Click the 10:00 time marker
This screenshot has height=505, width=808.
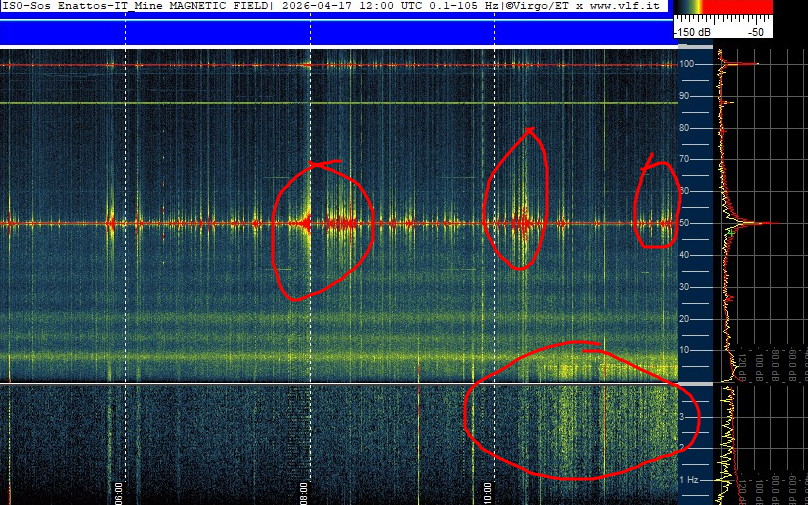coord(488,492)
